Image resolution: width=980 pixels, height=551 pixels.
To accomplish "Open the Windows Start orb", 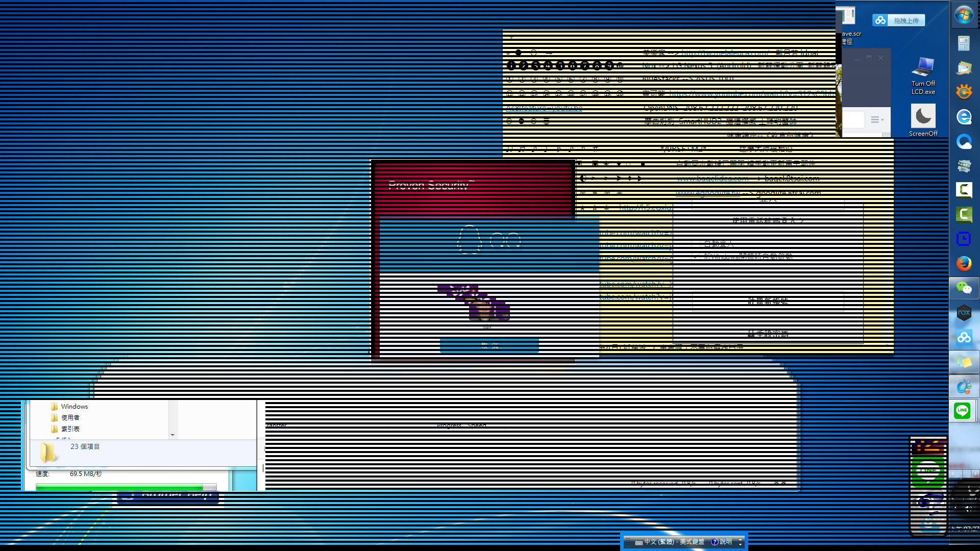I will pos(964,15).
